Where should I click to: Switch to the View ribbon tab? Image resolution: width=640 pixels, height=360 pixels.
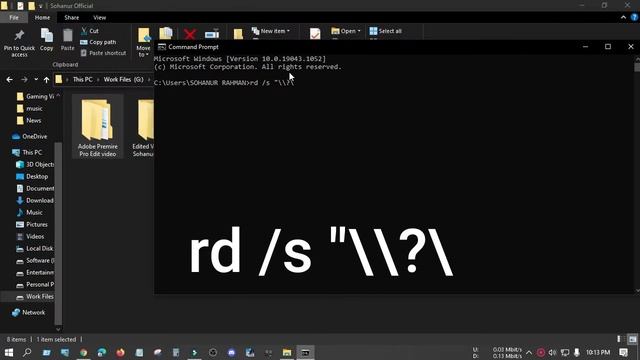[100, 18]
